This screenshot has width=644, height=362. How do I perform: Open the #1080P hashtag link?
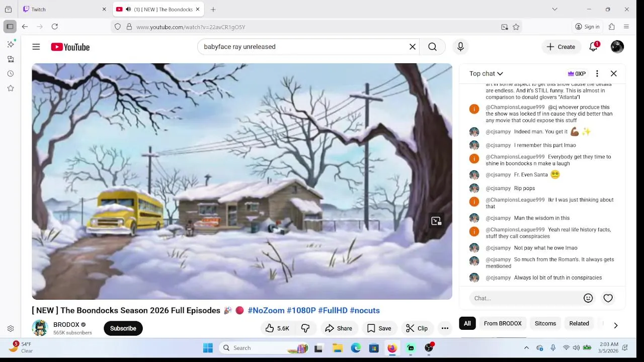pyautogui.click(x=301, y=310)
